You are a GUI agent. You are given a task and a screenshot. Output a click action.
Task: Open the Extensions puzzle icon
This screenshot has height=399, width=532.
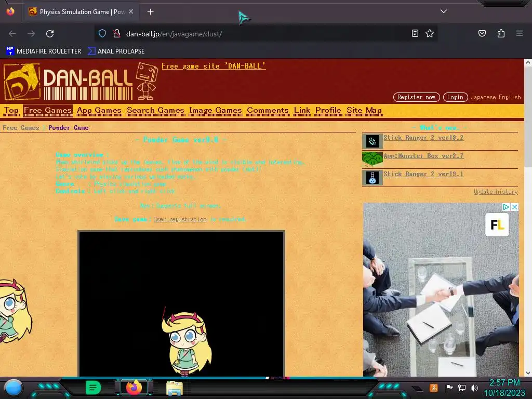[501, 33]
